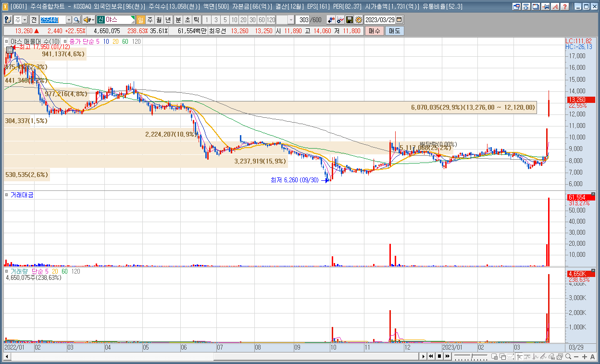The height and width of the screenshot is (364, 600).
Task: Open the interval value dropdown after the 120 button
Action: click(x=291, y=20)
